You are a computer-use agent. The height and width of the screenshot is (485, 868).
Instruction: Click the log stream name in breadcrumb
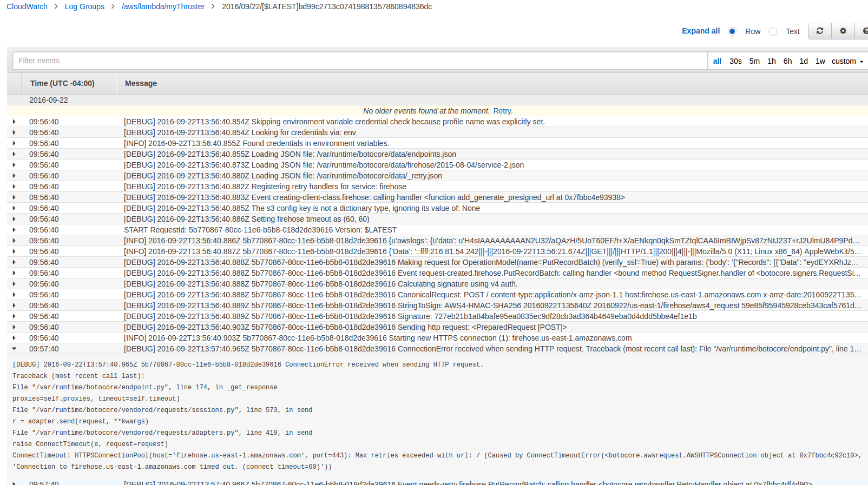(327, 6)
